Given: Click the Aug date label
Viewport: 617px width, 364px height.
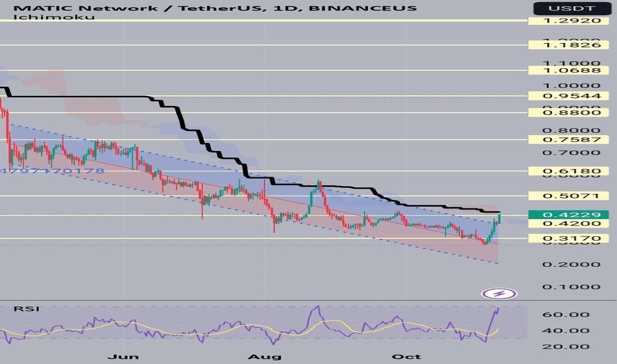Looking at the screenshot, I should click(x=265, y=357).
